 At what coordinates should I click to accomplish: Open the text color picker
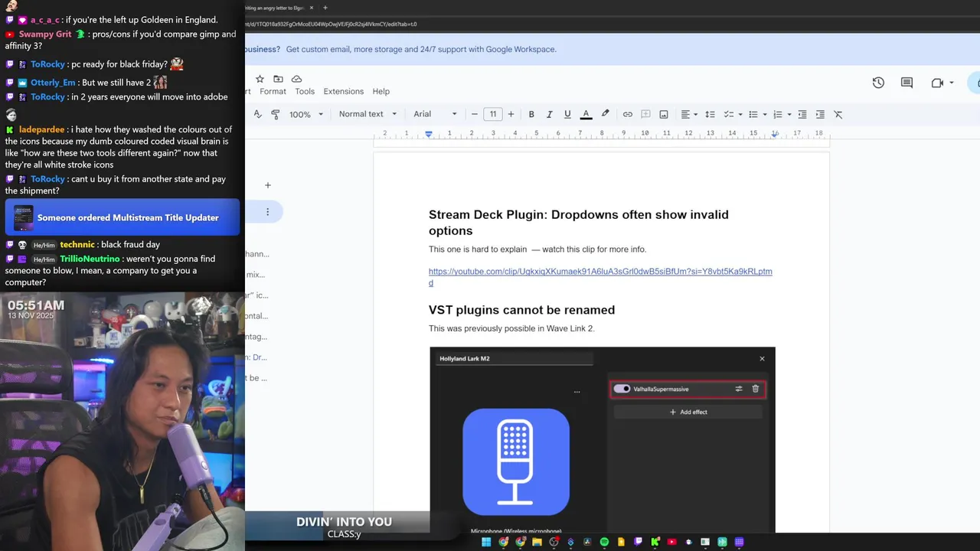pyautogui.click(x=586, y=114)
